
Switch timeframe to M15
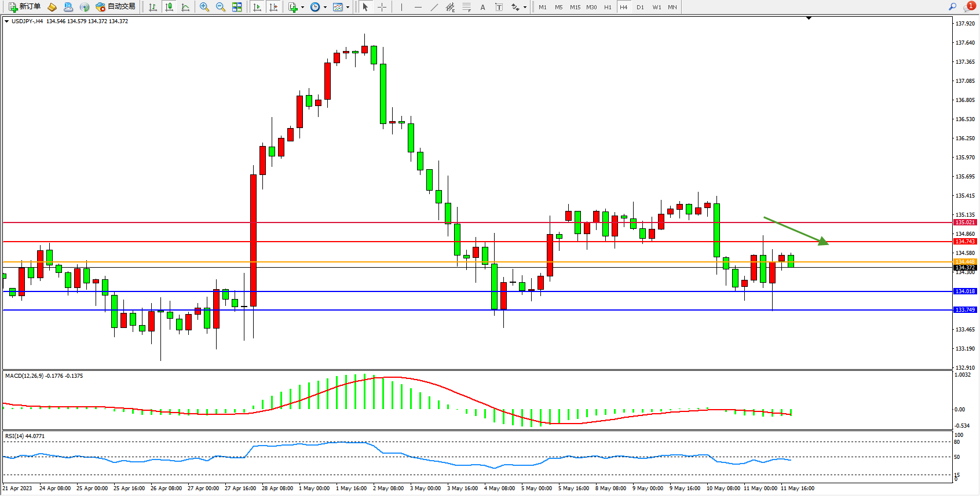tap(575, 7)
